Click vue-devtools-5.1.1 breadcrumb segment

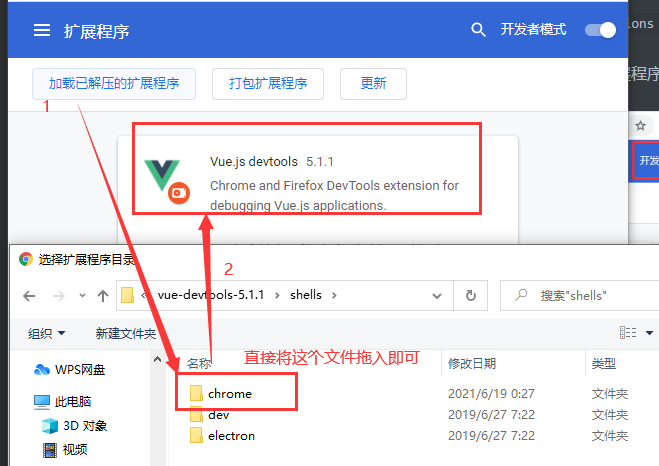point(211,295)
